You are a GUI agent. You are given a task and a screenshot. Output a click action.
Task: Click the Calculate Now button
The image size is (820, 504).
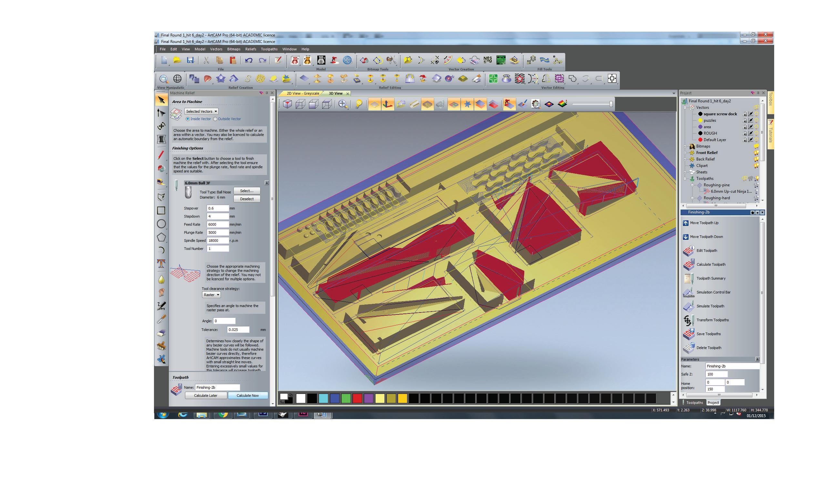point(248,396)
